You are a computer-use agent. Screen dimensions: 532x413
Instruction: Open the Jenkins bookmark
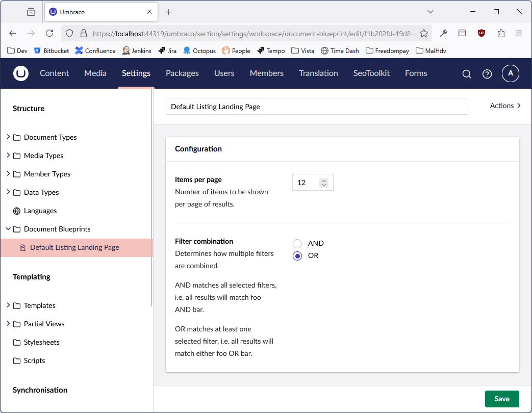pyautogui.click(x=137, y=51)
